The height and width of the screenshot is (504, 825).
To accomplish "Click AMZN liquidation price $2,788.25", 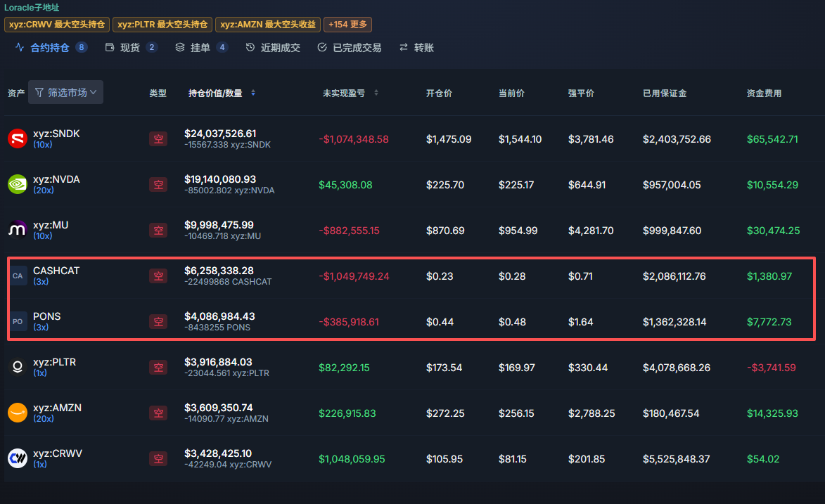I will 591,413.
